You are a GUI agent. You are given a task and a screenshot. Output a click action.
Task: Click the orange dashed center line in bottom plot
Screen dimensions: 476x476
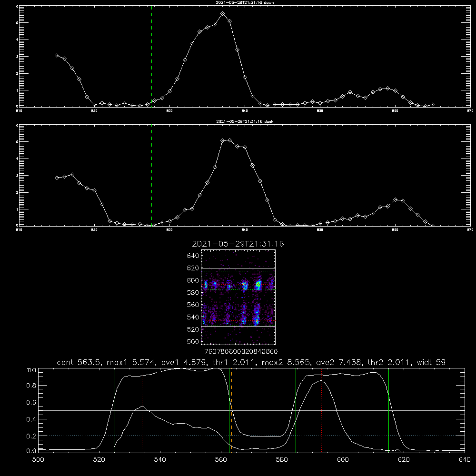click(231, 410)
